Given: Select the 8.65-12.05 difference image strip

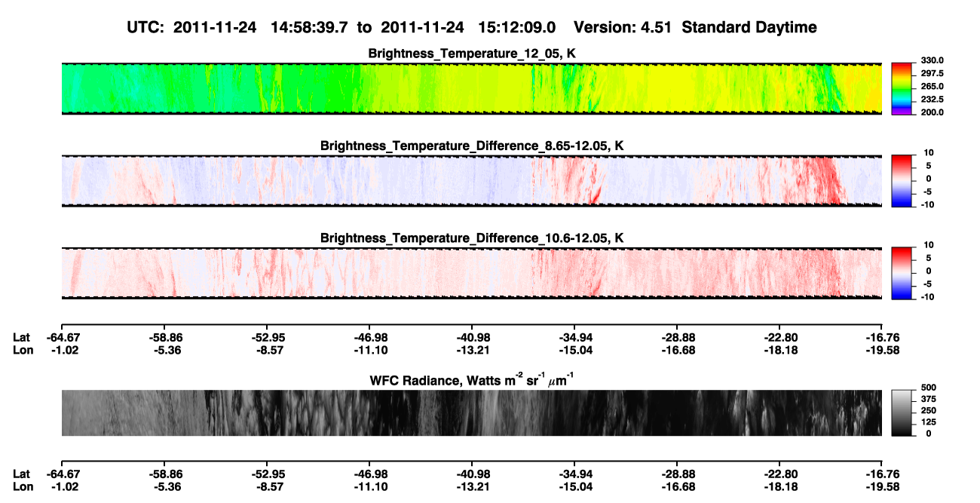Looking at the screenshot, I should [471, 180].
